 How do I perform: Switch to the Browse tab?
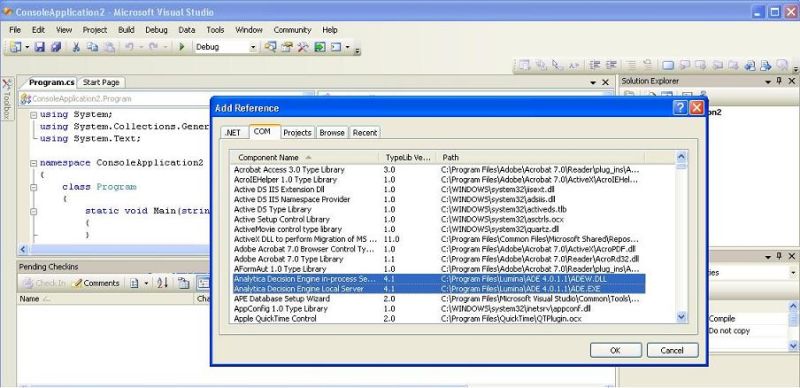tap(332, 132)
